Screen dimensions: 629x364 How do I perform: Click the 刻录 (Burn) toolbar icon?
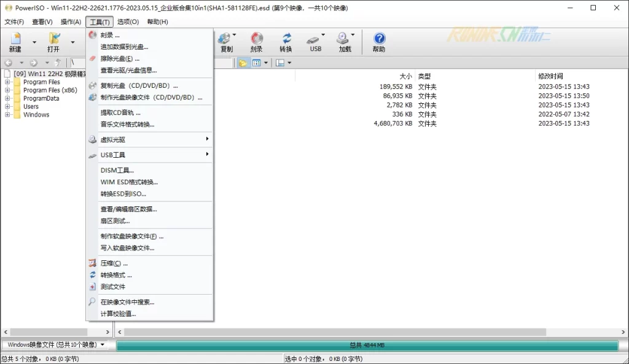pos(256,42)
